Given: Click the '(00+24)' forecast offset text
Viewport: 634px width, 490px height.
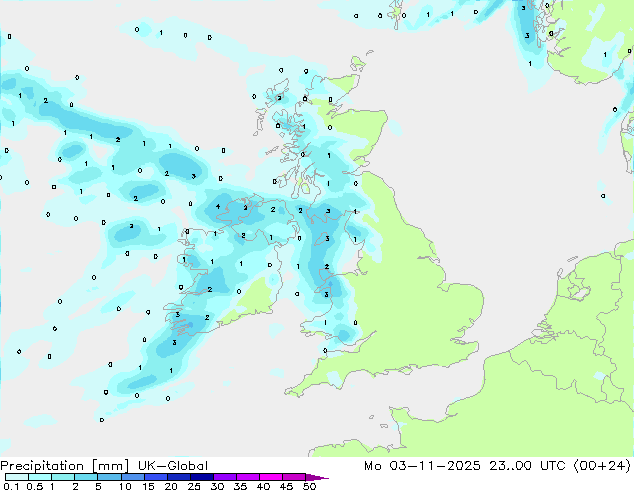Looking at the screenshot, I should click(x=602, y=466).
